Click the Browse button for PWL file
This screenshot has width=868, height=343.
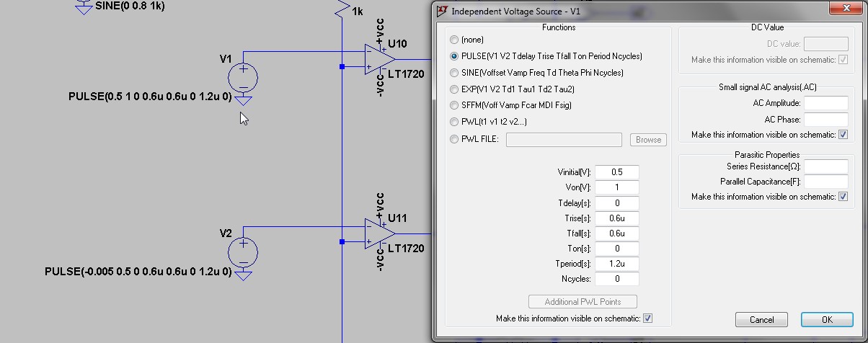click(x=648, y=140)
